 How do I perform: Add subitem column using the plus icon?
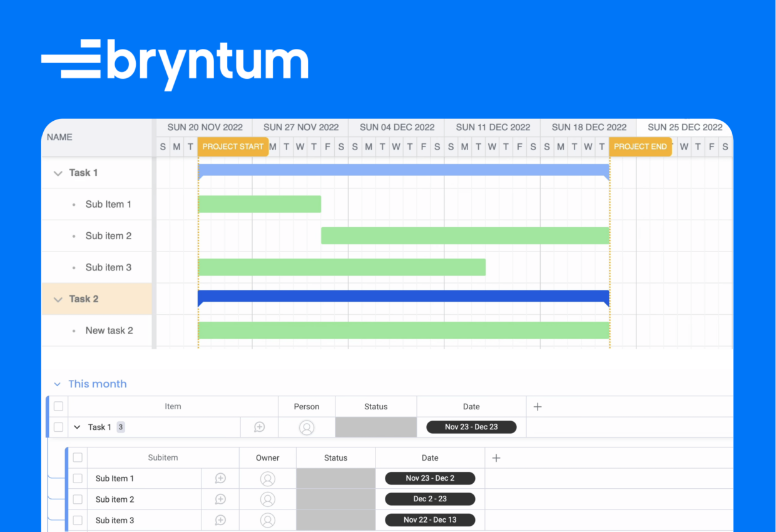[x=496, y=458]
